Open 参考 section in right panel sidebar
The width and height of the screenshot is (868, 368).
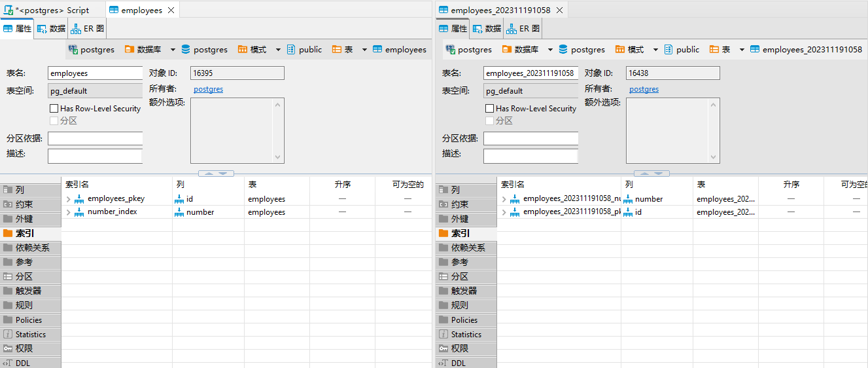click(466, 262)
